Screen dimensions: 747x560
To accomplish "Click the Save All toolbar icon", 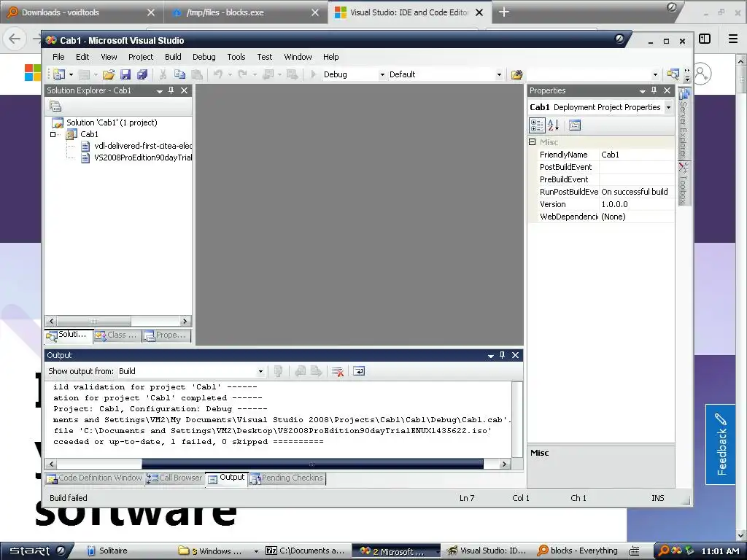I will click(x=142, y=74).
